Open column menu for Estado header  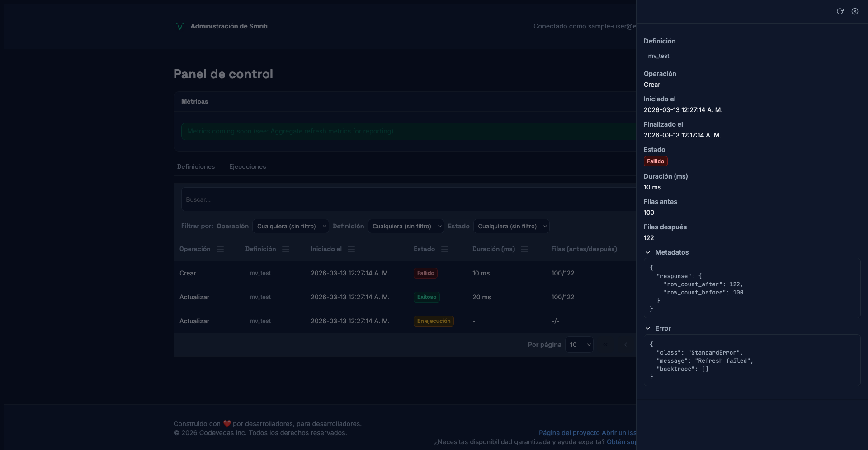tap(445, 249)
